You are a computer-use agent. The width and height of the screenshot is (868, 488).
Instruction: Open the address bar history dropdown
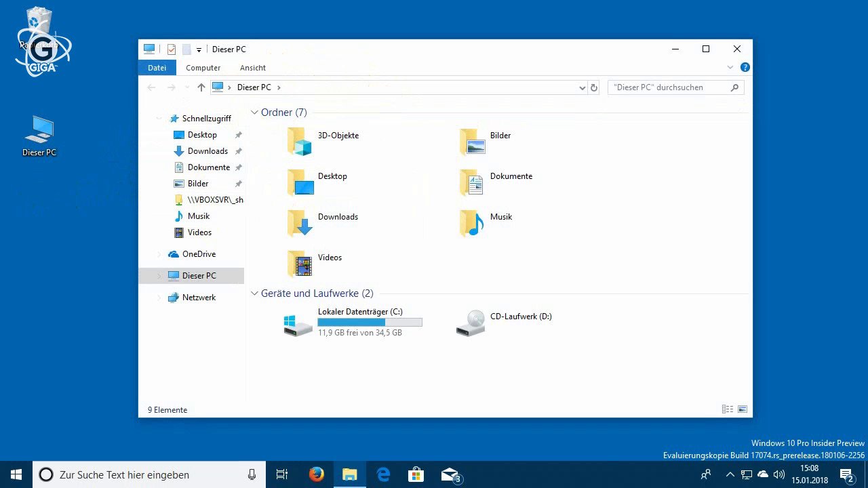582,87
